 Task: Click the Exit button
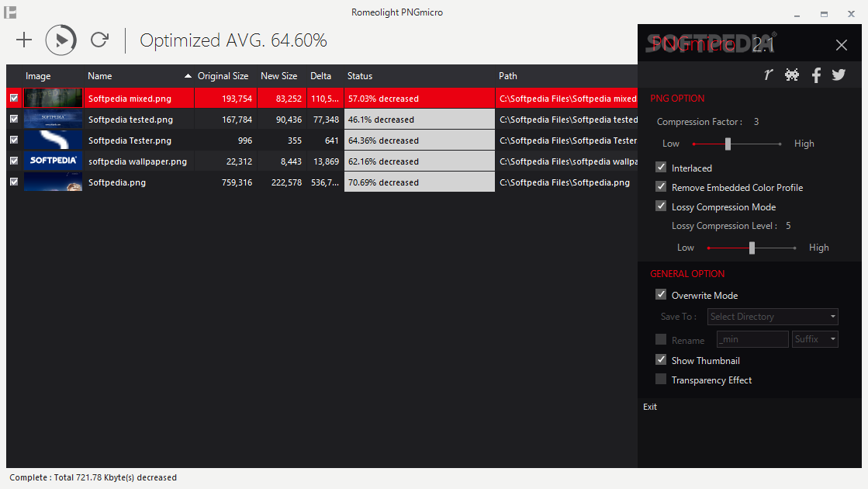click(650, 407)
